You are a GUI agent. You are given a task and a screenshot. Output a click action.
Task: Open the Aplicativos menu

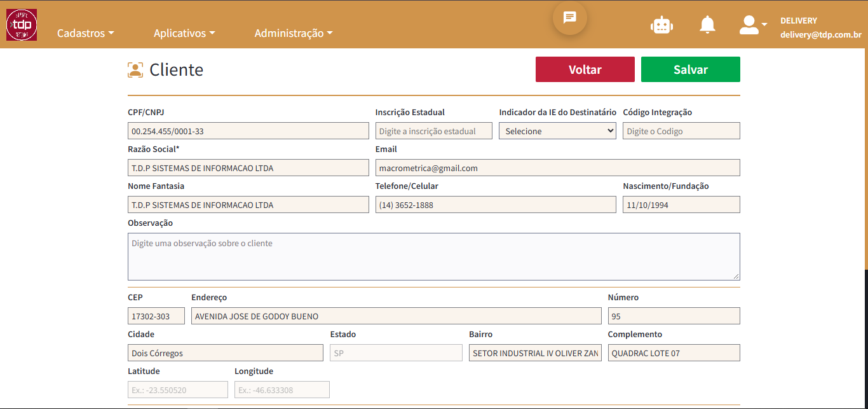pos(184,33)
